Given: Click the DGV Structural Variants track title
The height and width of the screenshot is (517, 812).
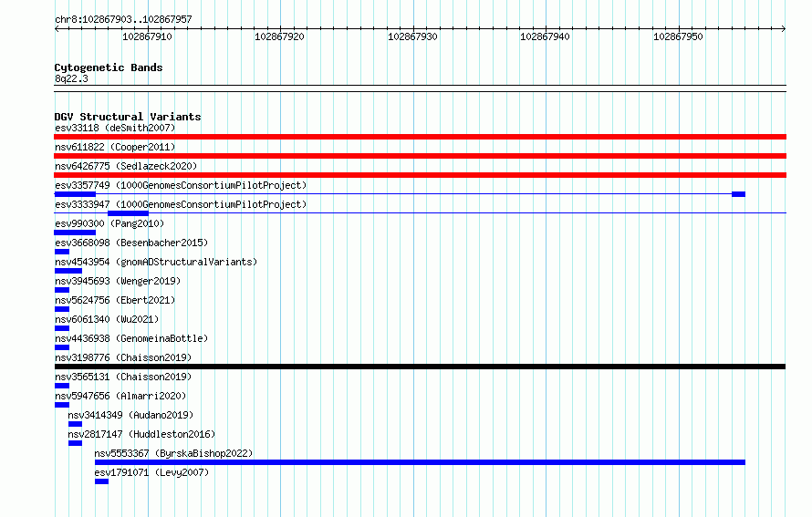Looking at the screenshot, I should 128,117.
